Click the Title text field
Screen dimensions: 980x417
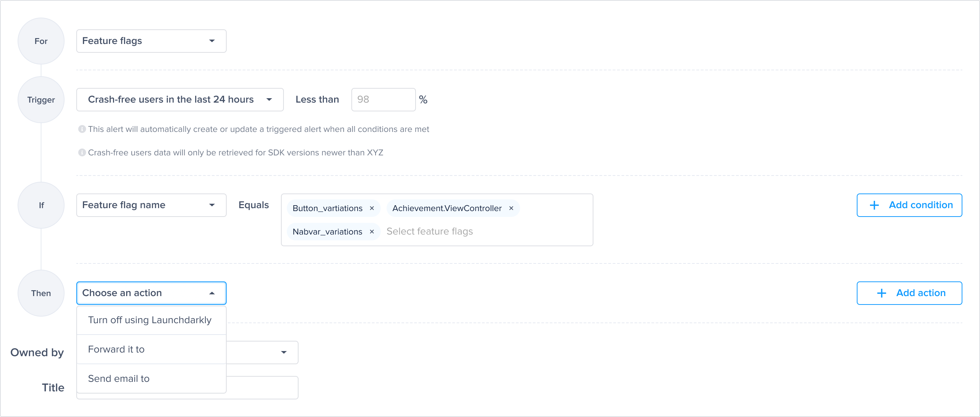(262, 388)
